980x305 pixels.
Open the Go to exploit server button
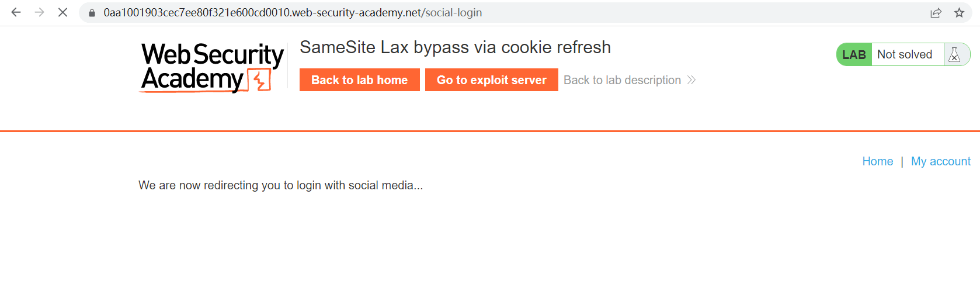(491, 80)
